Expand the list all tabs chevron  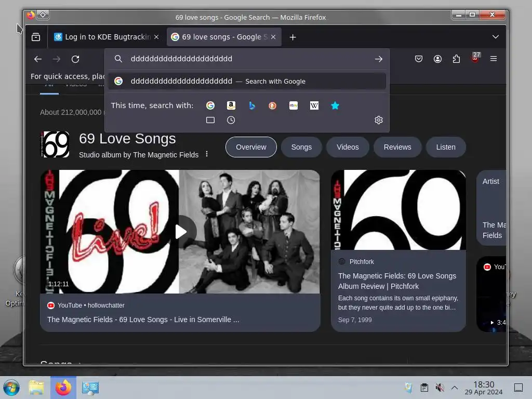495,37
